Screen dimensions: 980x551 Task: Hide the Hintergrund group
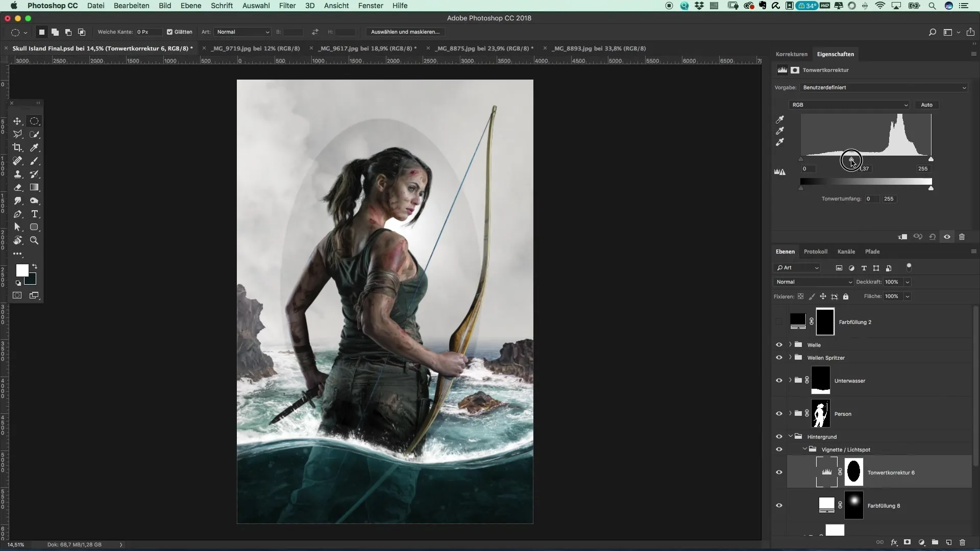(779, 437)
